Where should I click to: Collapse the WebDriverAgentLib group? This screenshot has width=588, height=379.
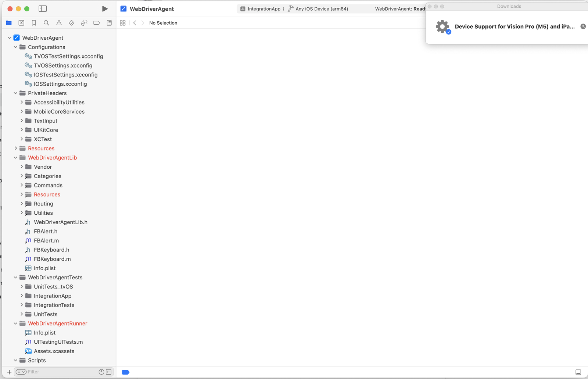[15, 157]
